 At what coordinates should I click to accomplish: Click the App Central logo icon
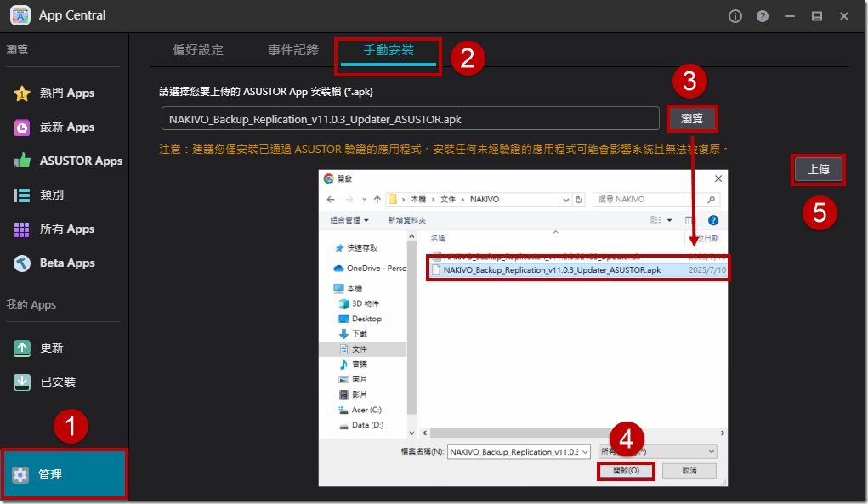pos(20,15)
